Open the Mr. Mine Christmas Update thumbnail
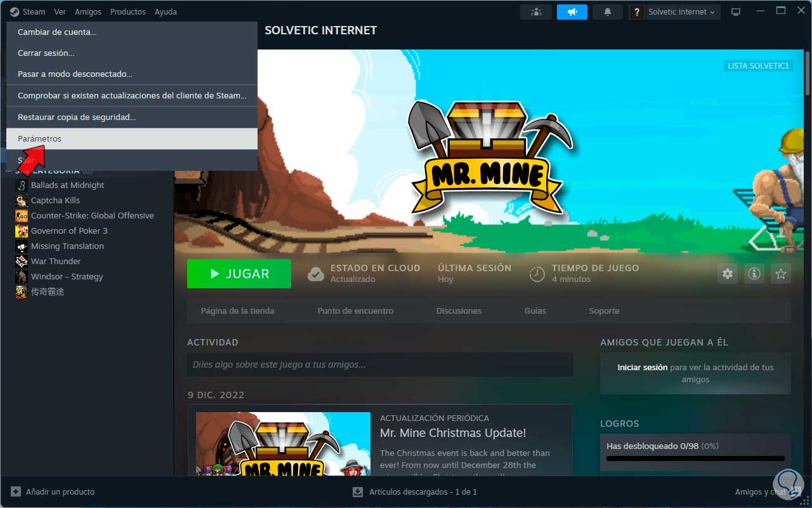Viewport: 812px width, 508px height. pos(283,444)
